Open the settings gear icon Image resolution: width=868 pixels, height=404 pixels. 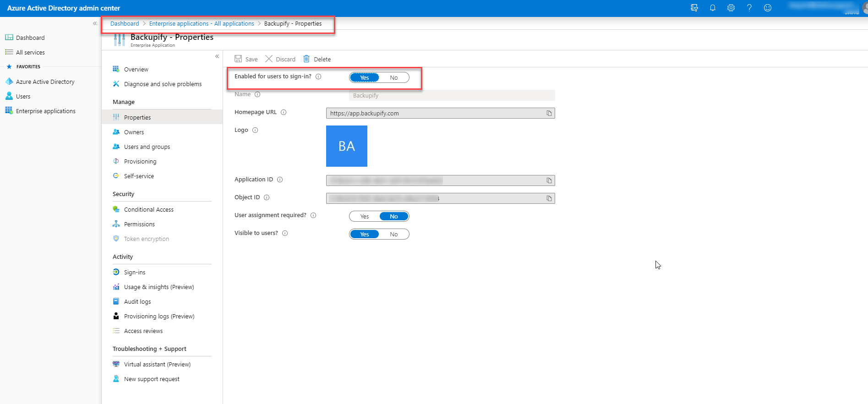(x=731, y=8)
